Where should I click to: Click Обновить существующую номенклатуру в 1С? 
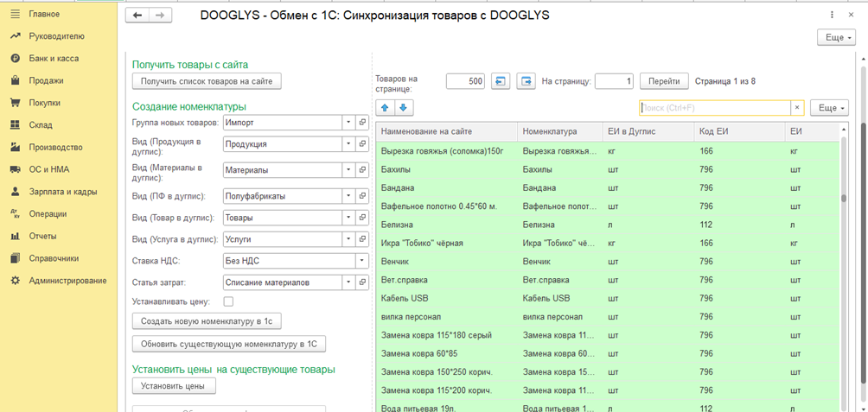click(229, 344)
